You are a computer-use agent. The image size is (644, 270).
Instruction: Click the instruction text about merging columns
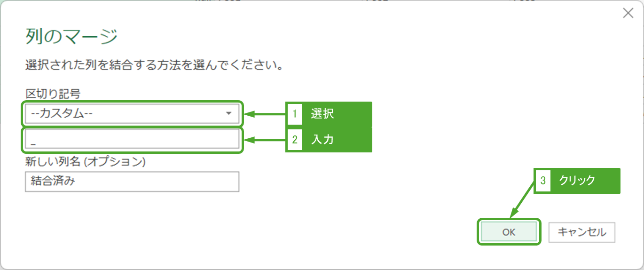[x=154, y=65]
